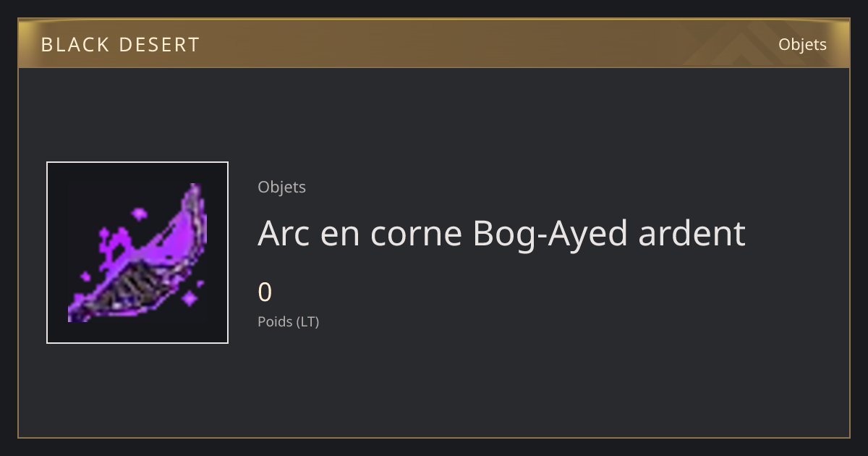Screen dimensions: 868x456
Task: Click the word DESERT in the header
Action: (158, 45)
